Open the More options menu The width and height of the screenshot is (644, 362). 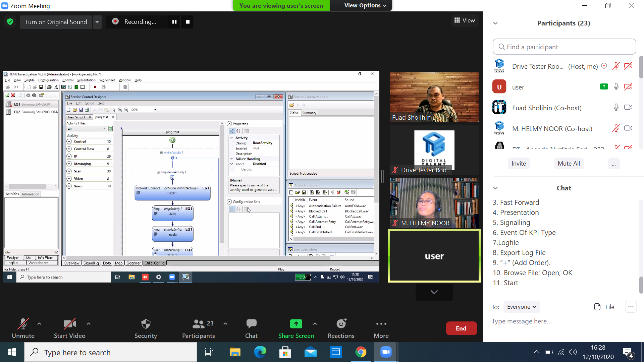click(381, 324)
